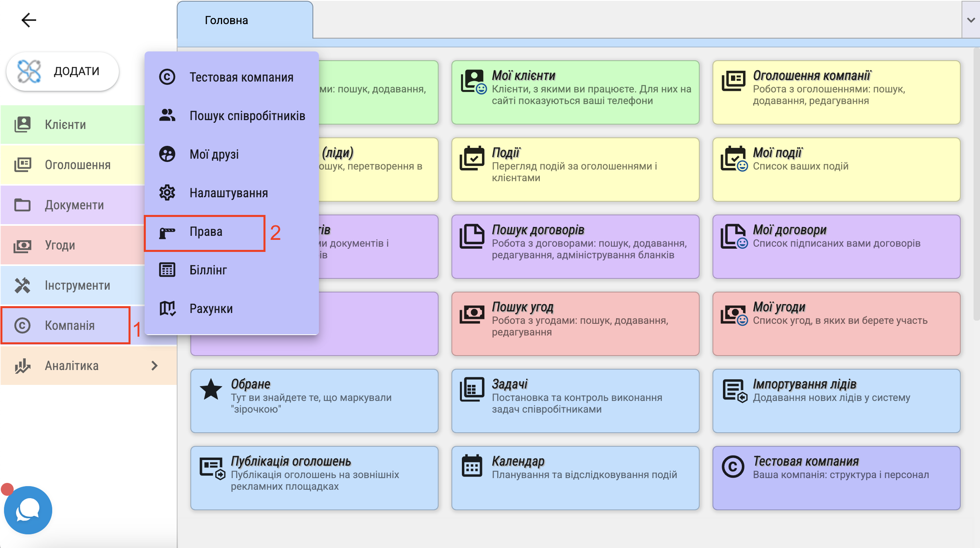Expand Аналітика submenu chevron
The image size is (980, 548).
point(155,366)
